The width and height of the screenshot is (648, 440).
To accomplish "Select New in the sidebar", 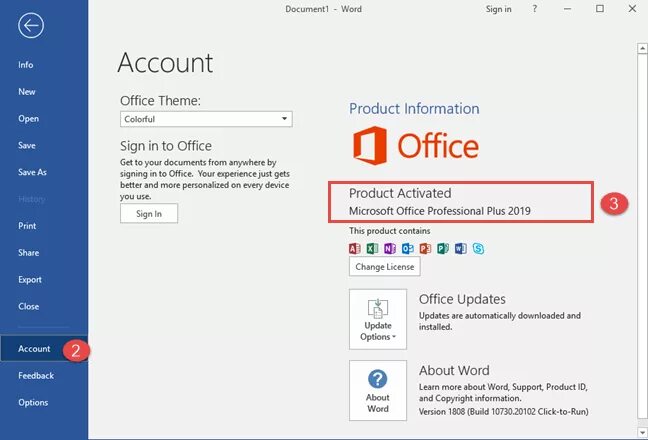I will [27, 92].
